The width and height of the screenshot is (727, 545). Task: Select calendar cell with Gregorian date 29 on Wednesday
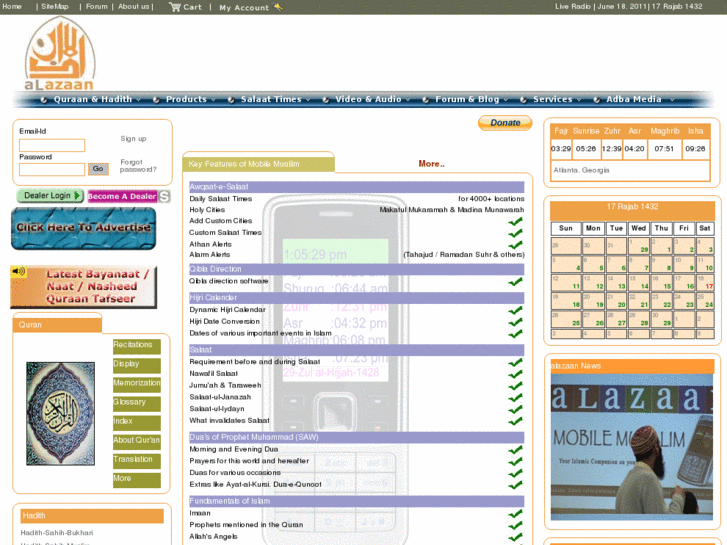[639, 246]
